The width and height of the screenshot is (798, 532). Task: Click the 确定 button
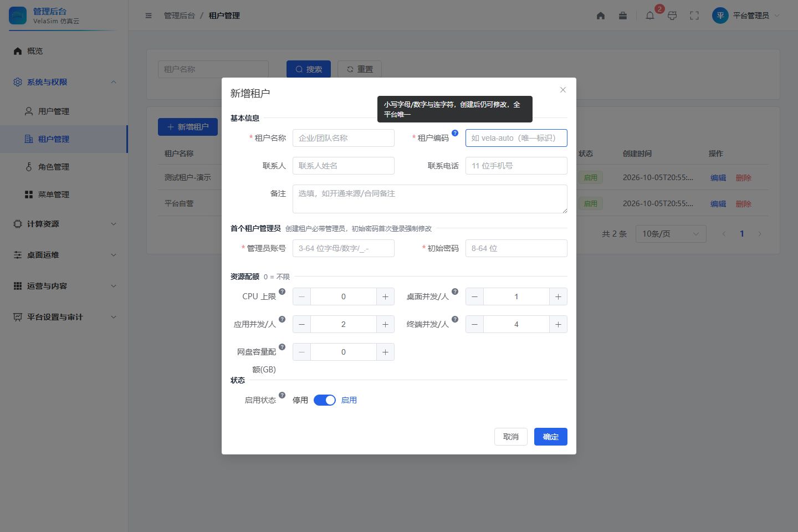(551, 437)
